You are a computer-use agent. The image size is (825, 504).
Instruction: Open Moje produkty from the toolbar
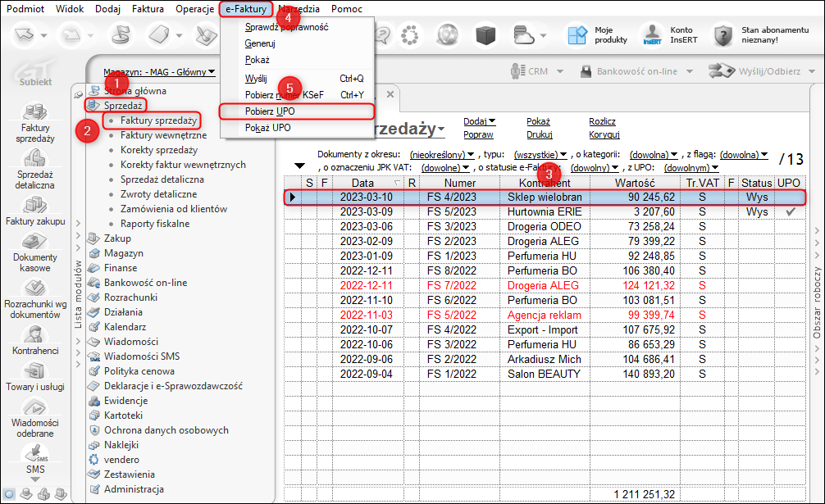598,35
